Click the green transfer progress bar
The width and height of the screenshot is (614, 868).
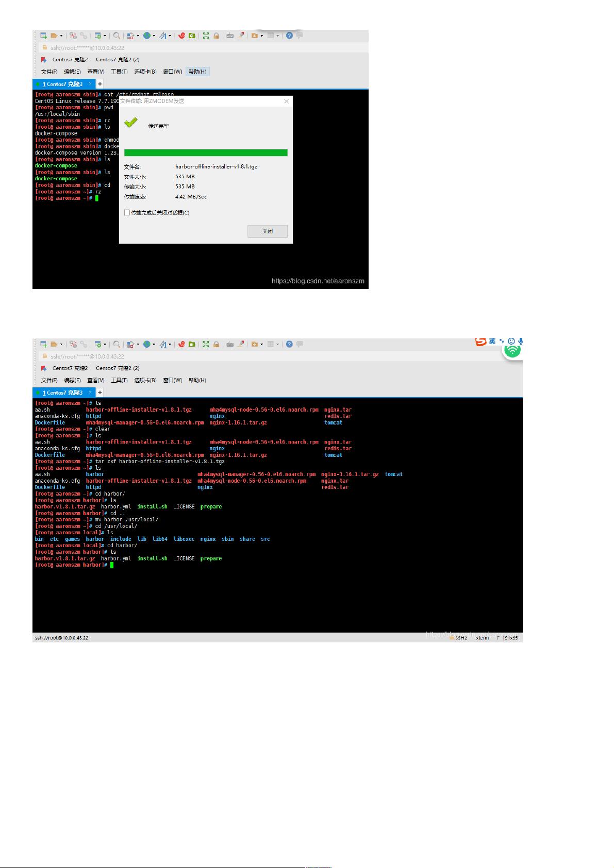206,152
